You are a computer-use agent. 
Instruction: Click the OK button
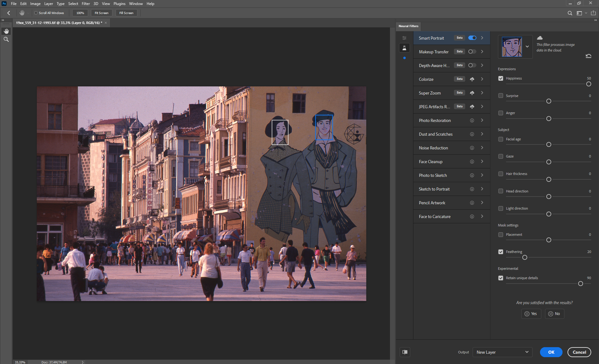[551, 352]
